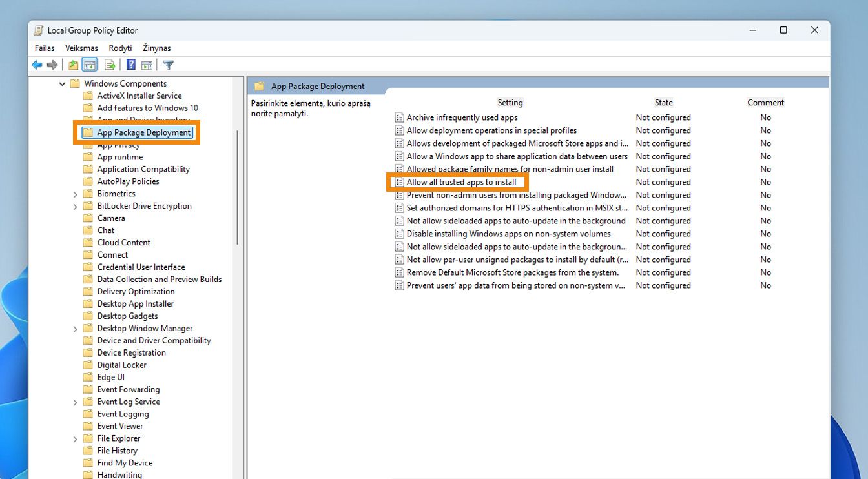Expand the File Explorer tree node
Image resolution: width=868 pixels, height=479 pixels.
pos(75,440)
